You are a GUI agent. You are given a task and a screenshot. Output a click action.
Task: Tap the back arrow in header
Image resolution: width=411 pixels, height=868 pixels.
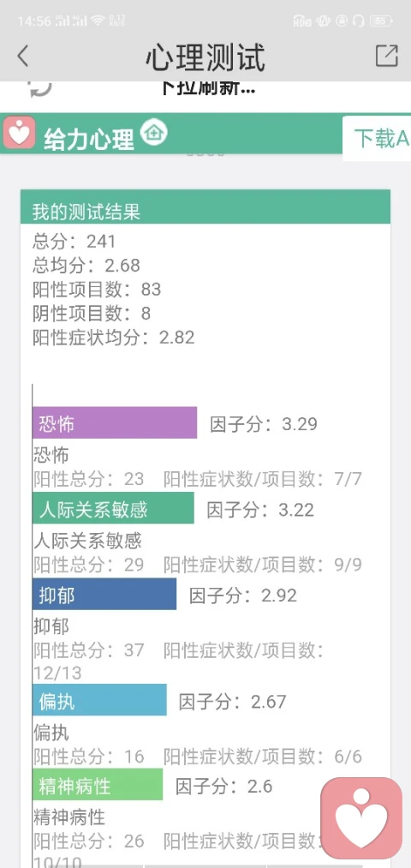pyautogui.click(x=22, y=57)
